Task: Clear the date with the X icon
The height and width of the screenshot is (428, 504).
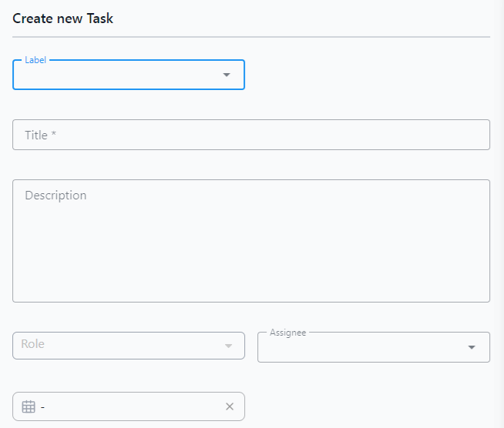Action: coord(230,406)
